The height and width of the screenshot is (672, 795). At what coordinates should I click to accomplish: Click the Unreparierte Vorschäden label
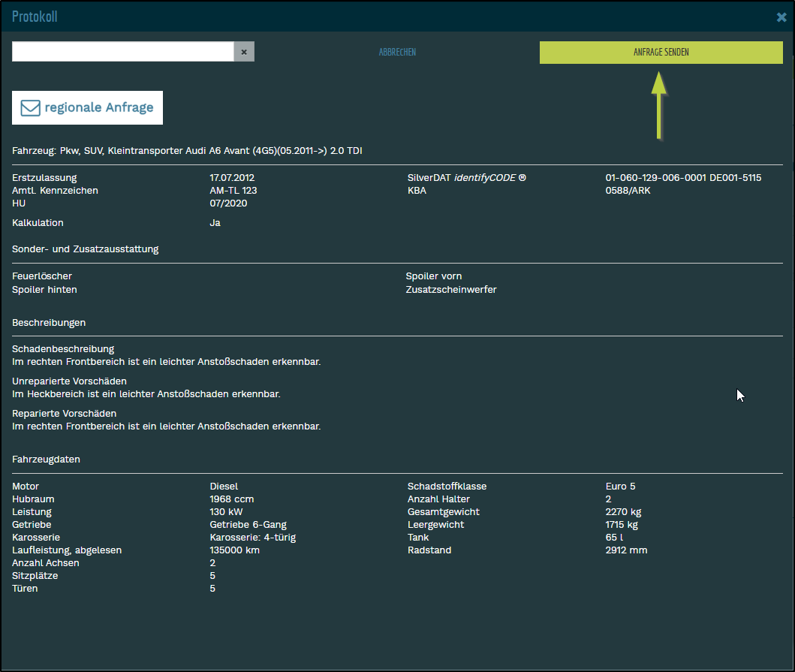(x=69, y=381)
